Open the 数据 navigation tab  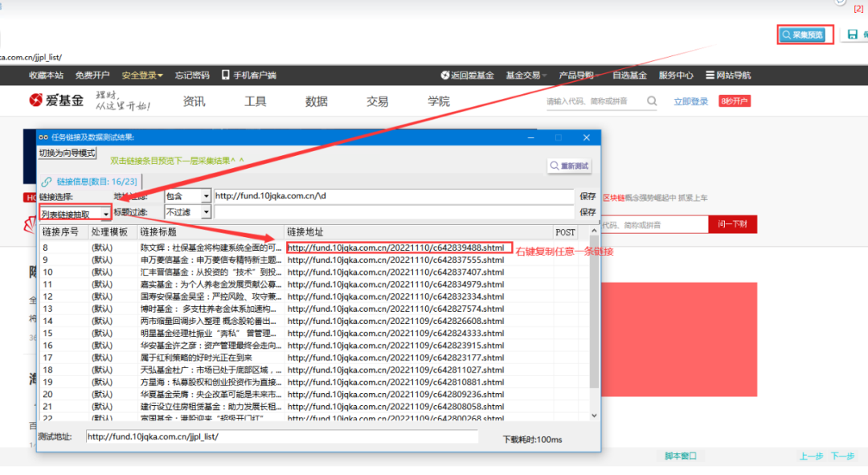(317, 101)
